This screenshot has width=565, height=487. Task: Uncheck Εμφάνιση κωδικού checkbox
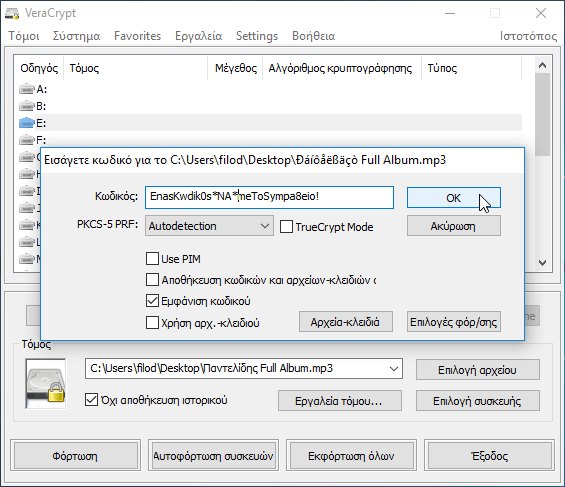[152, 301]
